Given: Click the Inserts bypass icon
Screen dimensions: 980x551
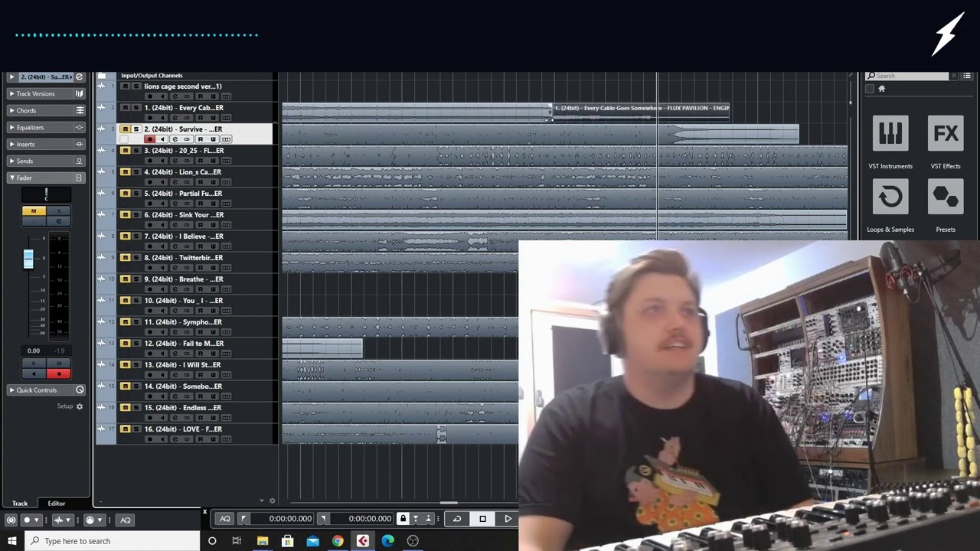Looking at the screenshot, I should click(79, 144).
